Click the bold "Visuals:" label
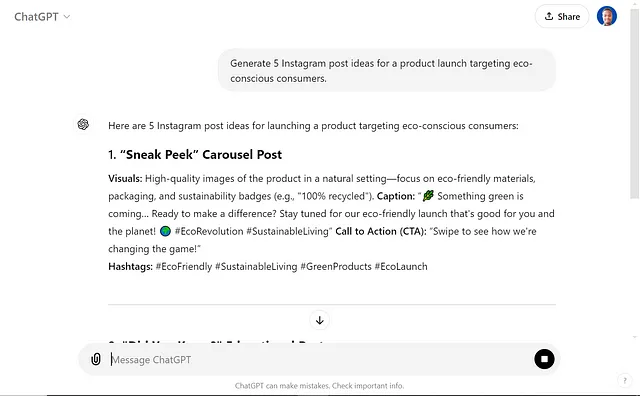The height and width of the screenshot is (396, 640). [125, 179]
